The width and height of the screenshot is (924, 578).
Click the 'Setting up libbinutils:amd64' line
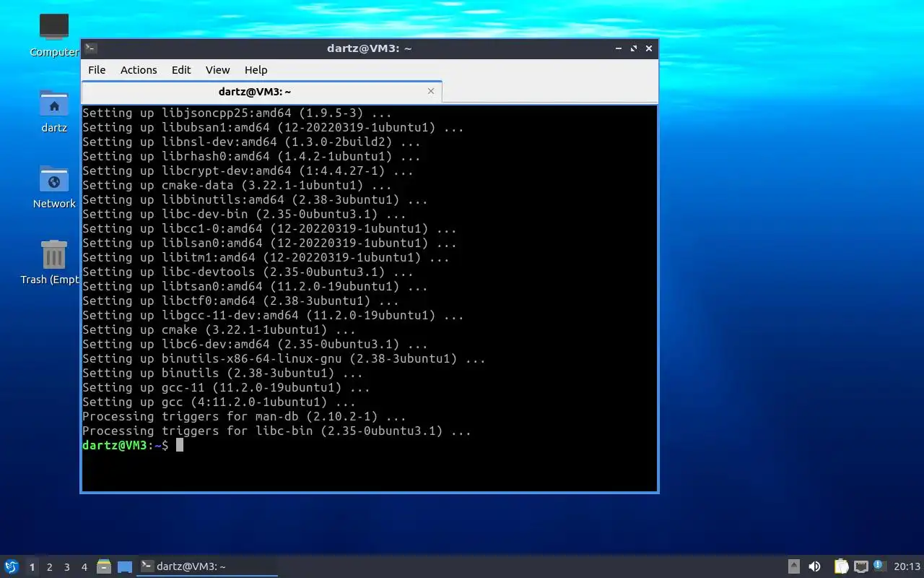pos(255,199)
